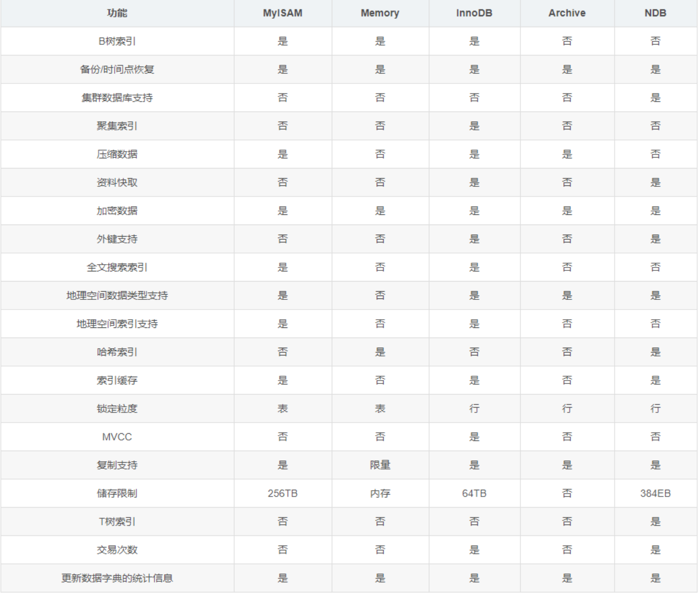The image size is (700, 593).
Task: Click the NDB 否 cell in MVCC row
Action: [655, 437]
